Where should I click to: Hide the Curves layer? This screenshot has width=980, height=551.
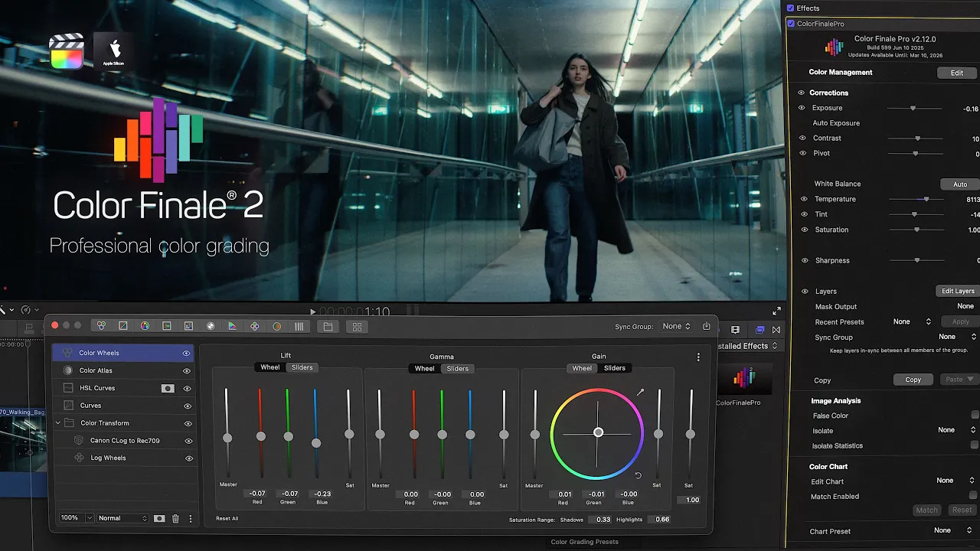tap(186, 406)
